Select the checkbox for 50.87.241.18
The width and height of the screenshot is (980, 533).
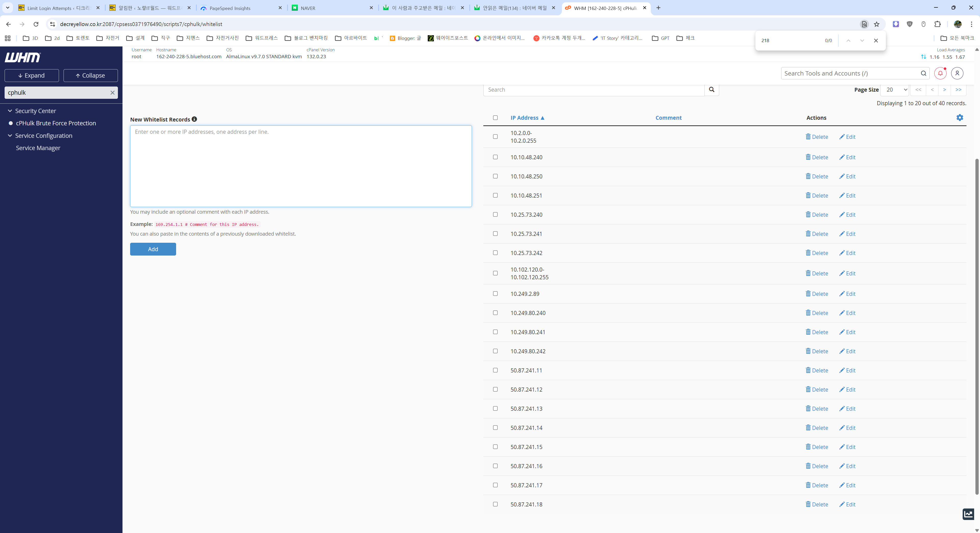(495, 504)
